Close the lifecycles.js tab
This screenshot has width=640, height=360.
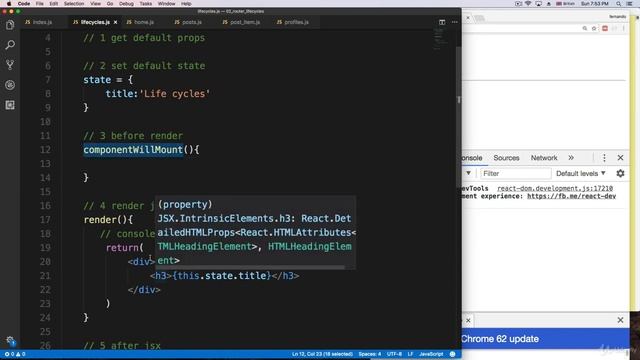click(x=116, y=22)
